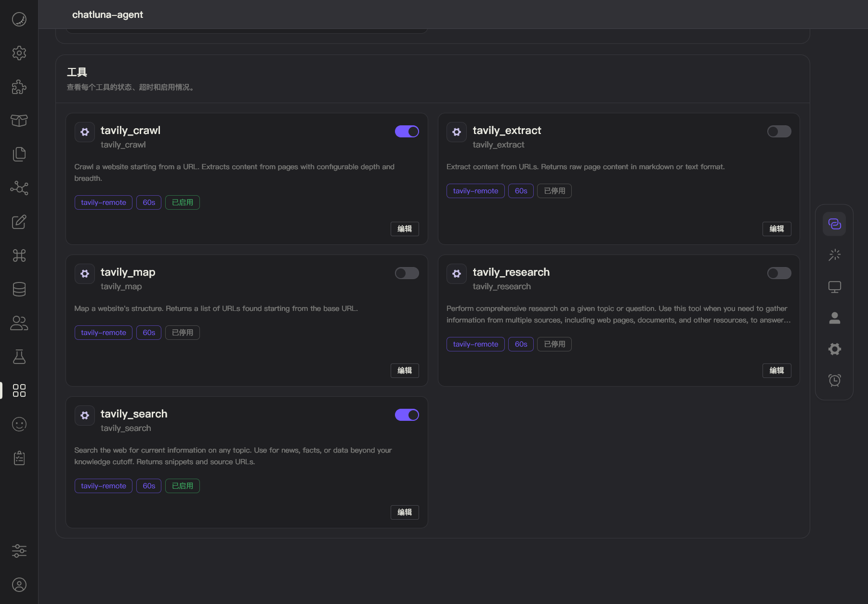Edit the tavily_extract tool
868x604 pixels.
776,229
